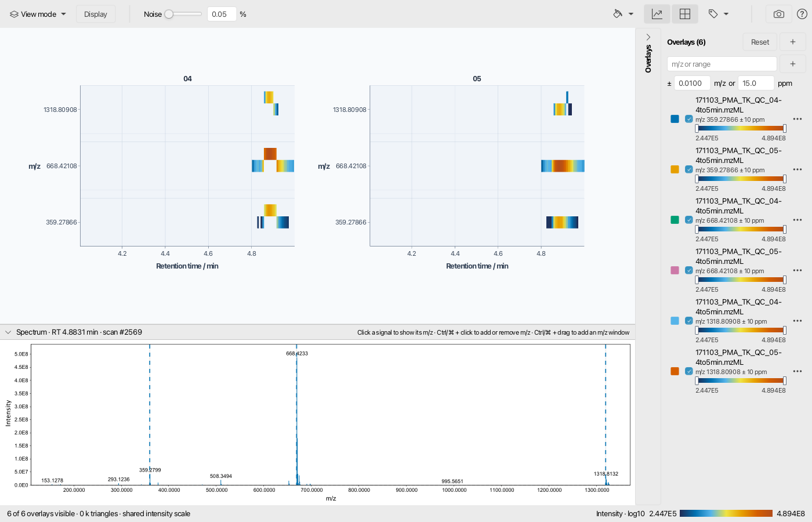Switch to the grid layout view
This screenshot has width=812, height=522.
coord(685,14)
